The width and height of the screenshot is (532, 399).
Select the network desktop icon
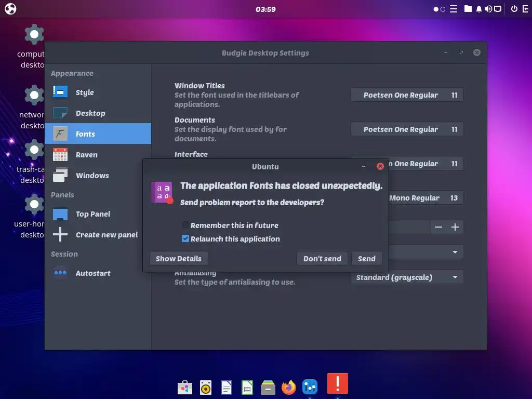coord(34,95)
